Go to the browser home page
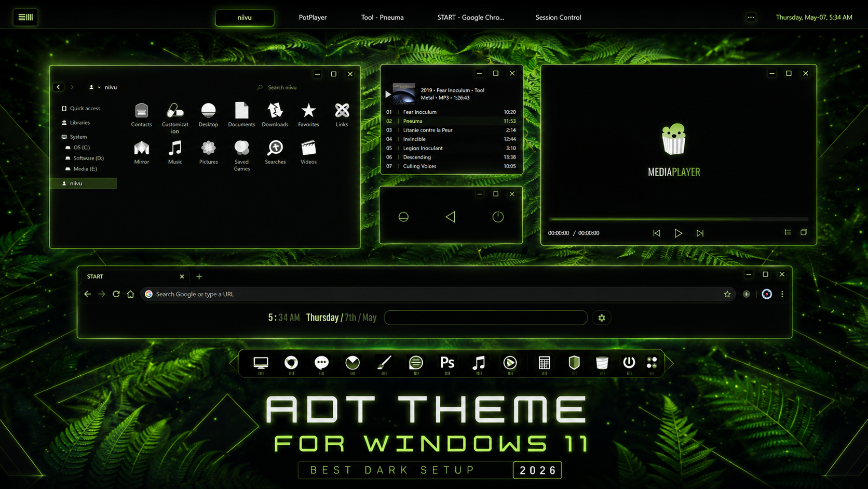868x489 pixels. 130,294
